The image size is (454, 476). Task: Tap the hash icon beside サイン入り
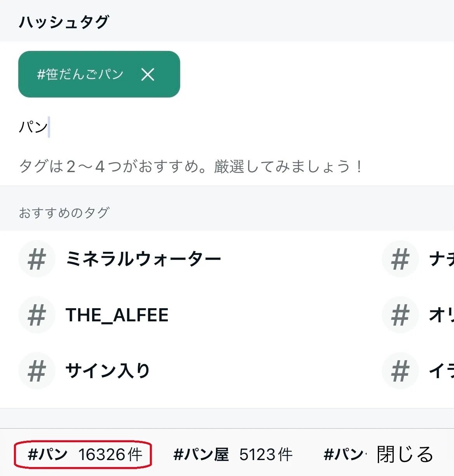click(37, 371)
